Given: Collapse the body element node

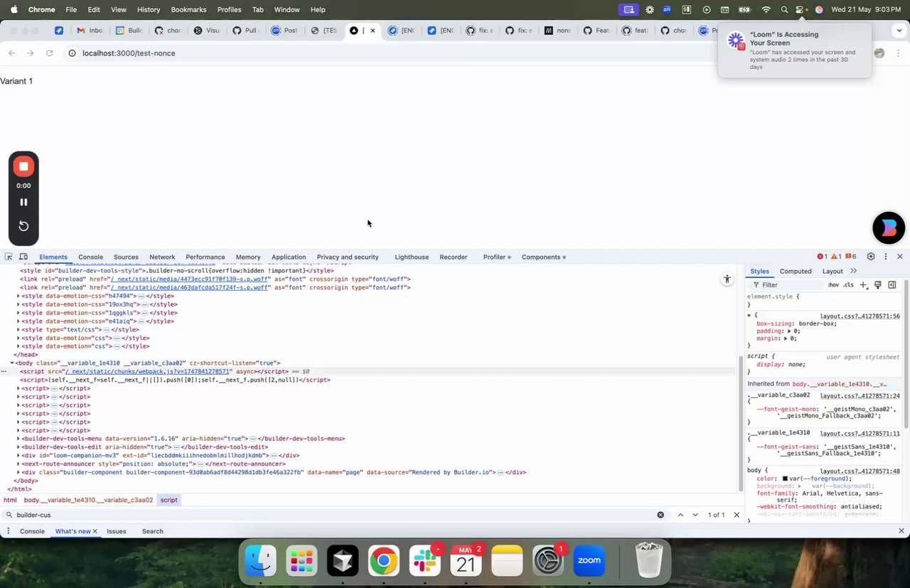Looking at the screenshot, I should 12,363.
